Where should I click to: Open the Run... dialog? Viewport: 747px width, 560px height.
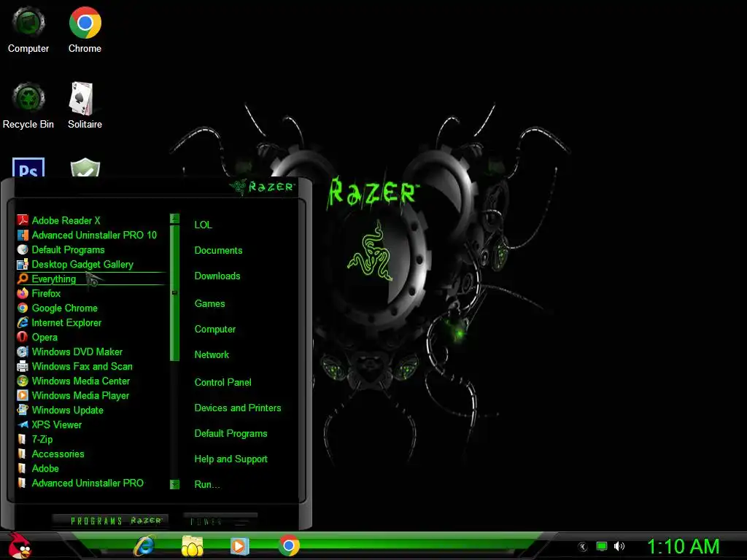point(206,485)
